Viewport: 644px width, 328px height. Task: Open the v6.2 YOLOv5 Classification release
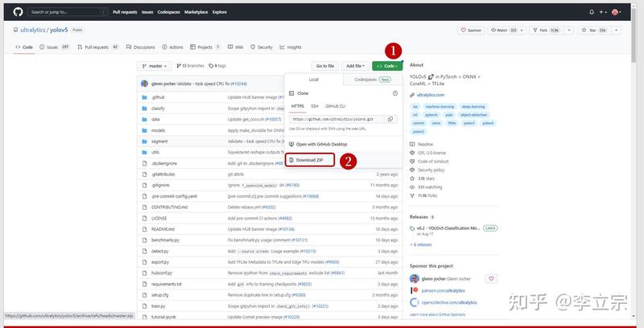(x=448, y=228)
